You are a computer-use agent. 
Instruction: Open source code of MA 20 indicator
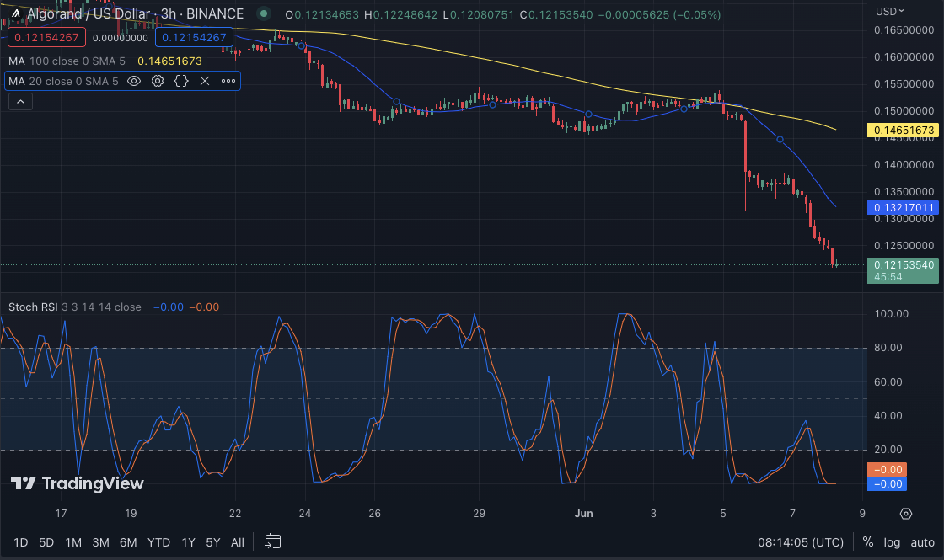pyautogui.click(x=181, y=81)
